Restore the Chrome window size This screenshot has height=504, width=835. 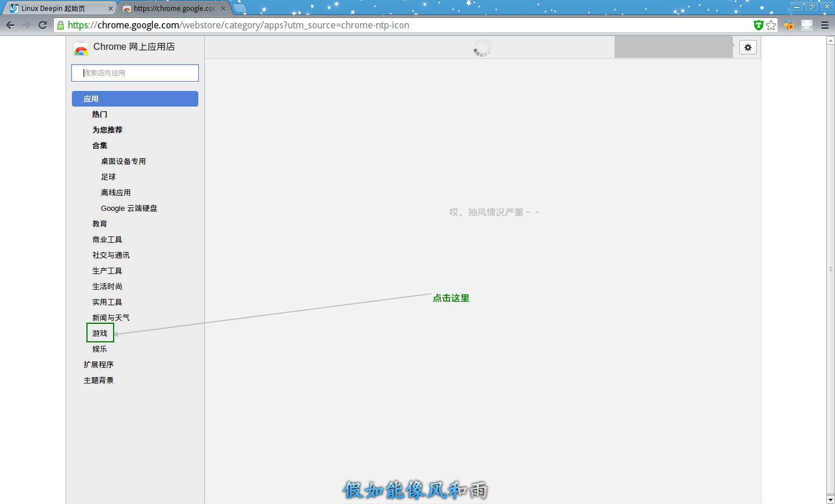click(812, 6)
